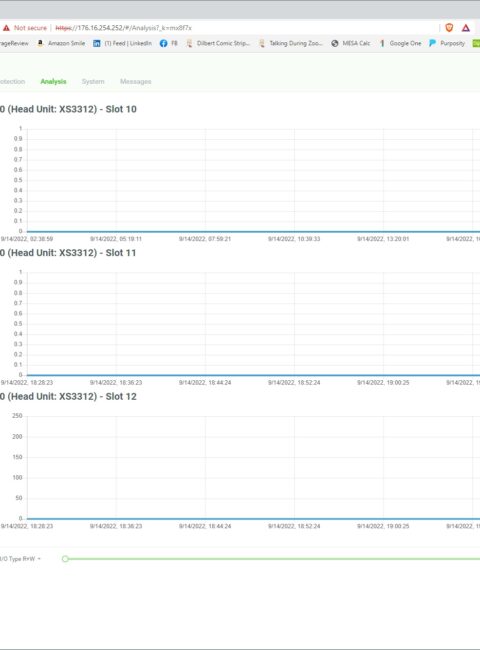Click the 9/14/2022, 02:38:59 axis label
The width and height of the screenshot is (480, 650).
27,239
